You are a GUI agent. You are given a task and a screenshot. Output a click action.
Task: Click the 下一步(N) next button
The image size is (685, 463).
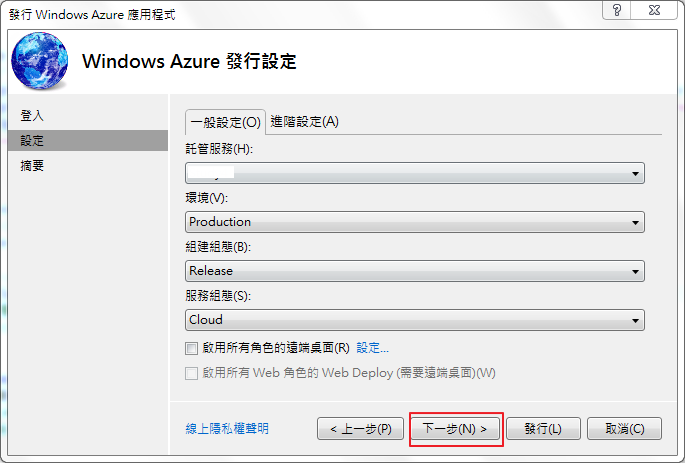click(456, 428)
